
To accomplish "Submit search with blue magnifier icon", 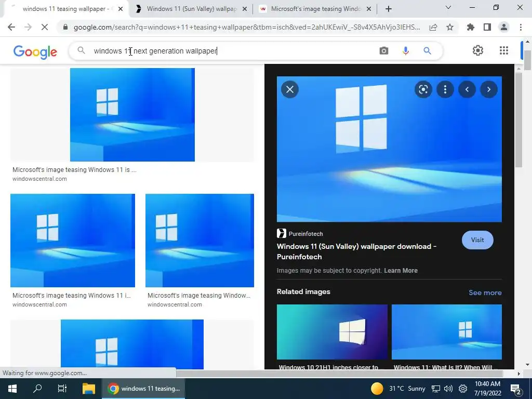I will click(427, 51).
